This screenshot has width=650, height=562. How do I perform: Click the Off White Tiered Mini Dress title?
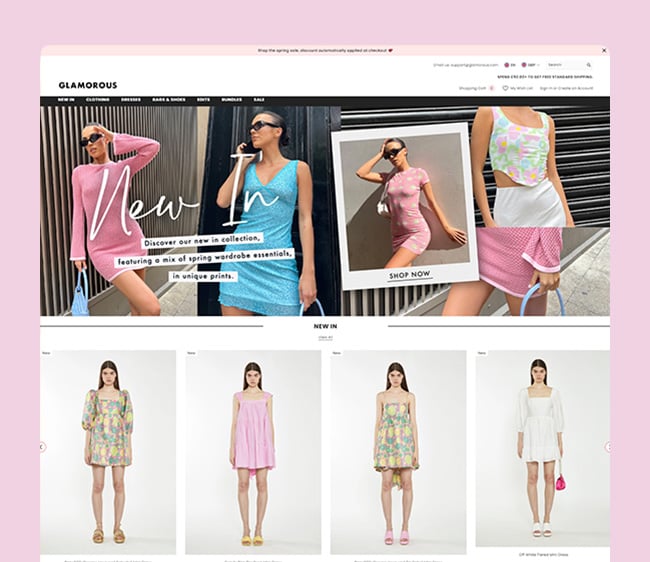click(x=543, y=555)
